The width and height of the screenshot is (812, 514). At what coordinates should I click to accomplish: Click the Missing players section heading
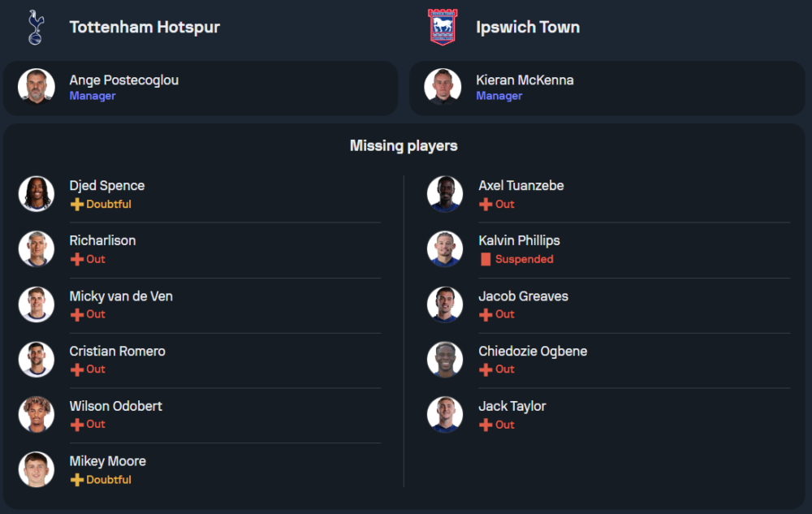[x=404, y=146]
